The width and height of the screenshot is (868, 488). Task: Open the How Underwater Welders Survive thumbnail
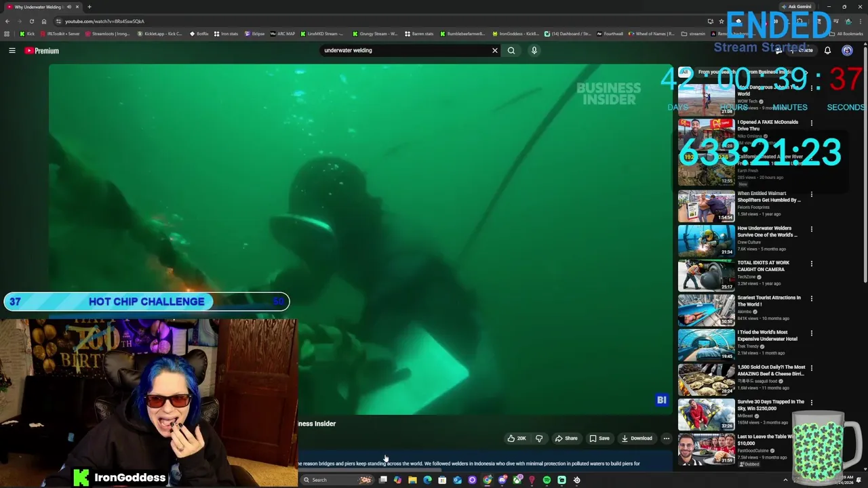tap(706, 241)
